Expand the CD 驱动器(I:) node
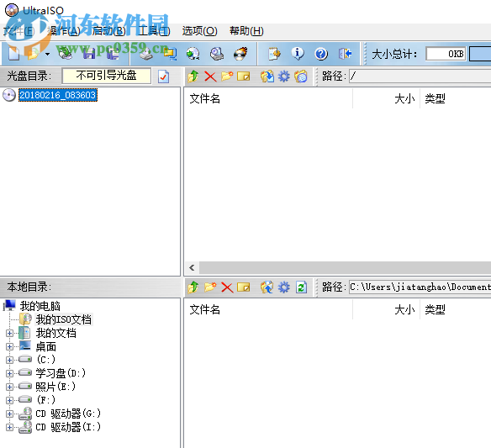491x448 pixels. [9, 427]
